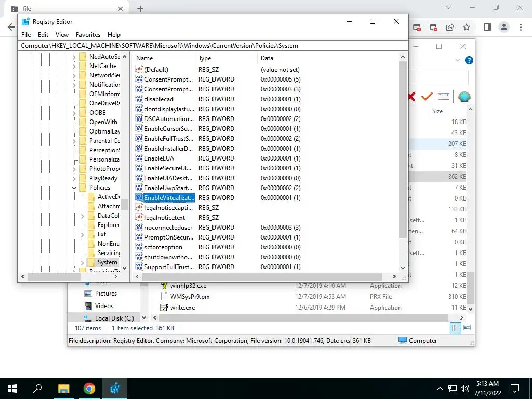Open Chrome from the taskbar

(89, 389)
